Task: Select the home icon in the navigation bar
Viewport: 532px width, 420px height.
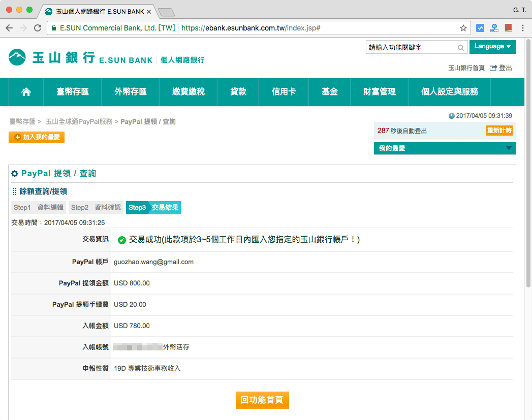Action: point(25,92)
